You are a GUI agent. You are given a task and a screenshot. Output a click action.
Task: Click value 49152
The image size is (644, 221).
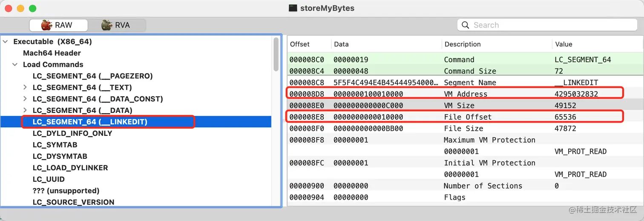(x=565, y=106)
